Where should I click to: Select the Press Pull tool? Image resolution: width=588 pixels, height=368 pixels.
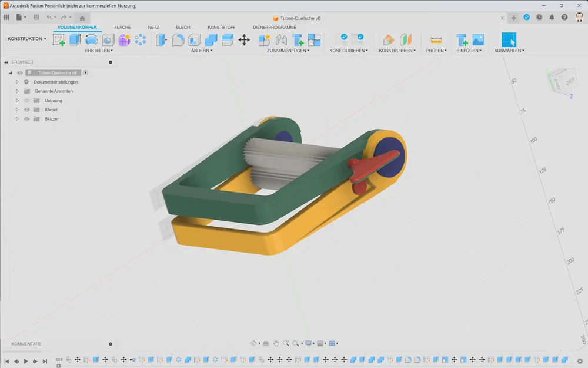[x=161, y=39]
